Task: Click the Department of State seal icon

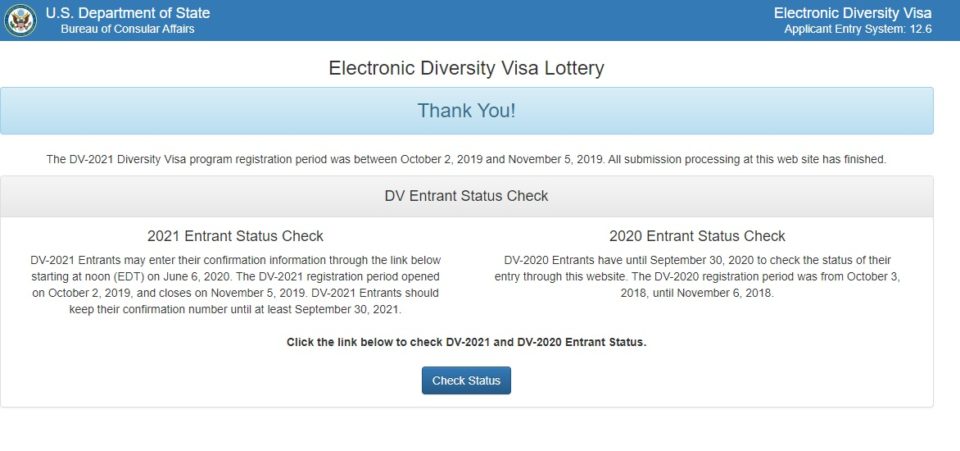Action: (x=20, y=20)
